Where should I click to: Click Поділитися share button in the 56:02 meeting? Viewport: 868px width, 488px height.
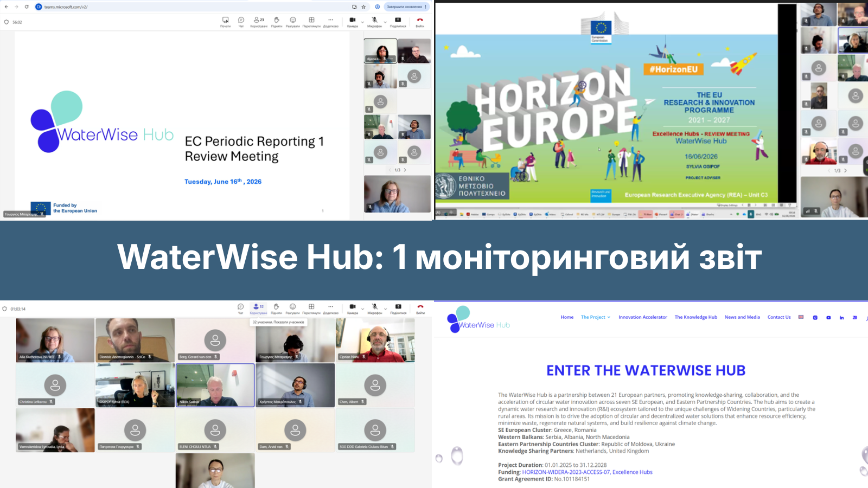[398, 22]
